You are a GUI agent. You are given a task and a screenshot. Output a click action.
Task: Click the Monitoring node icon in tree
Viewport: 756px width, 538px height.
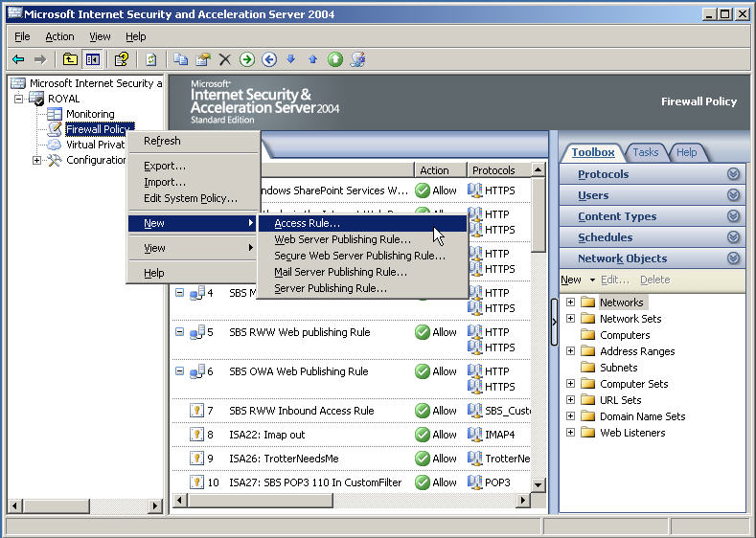pos(55,114)
